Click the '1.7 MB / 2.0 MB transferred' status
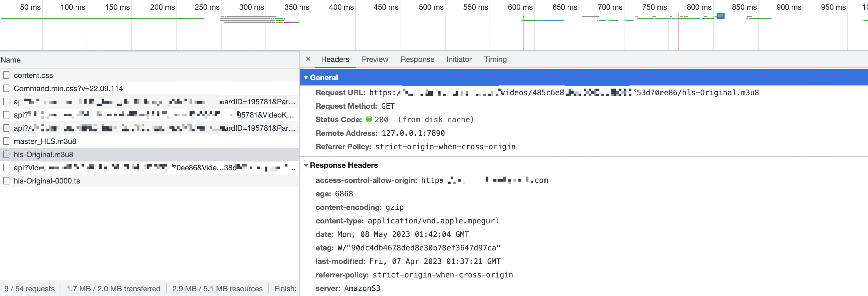Image resolution: width=868 pixels, height=296 pixels. tap(113, 289)
